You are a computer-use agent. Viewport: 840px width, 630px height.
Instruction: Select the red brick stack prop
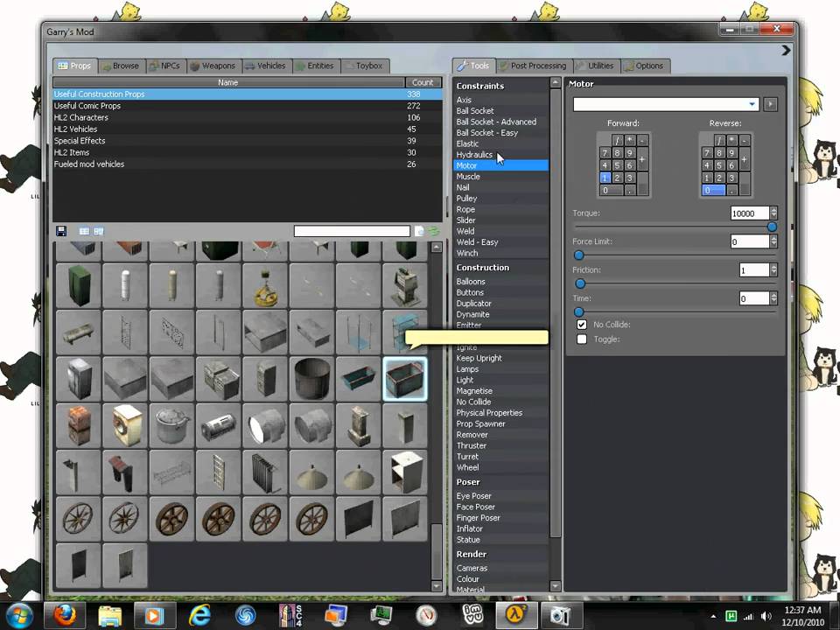point(78,425)
